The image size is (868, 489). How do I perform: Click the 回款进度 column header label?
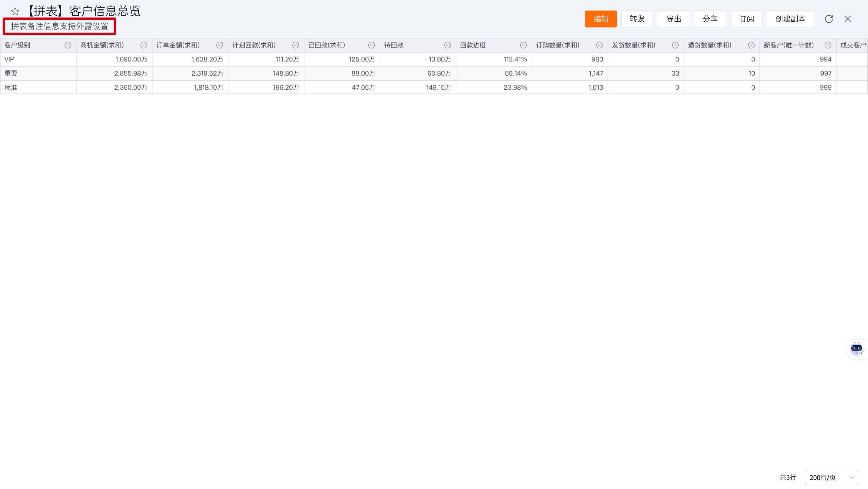coord(473,45)
